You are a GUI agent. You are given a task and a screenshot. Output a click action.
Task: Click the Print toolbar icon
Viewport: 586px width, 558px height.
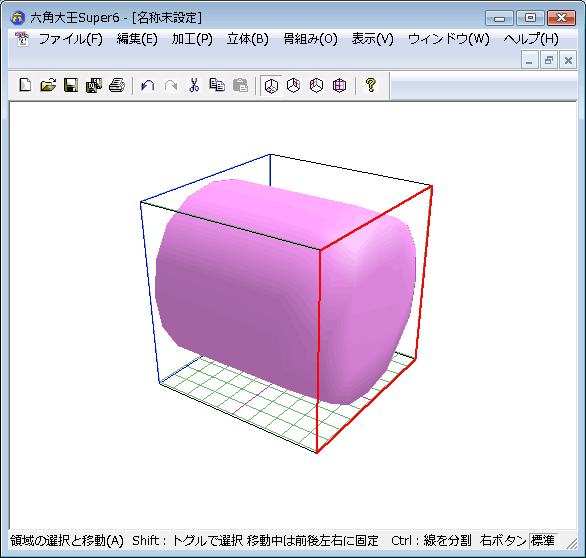pos(117,86)
